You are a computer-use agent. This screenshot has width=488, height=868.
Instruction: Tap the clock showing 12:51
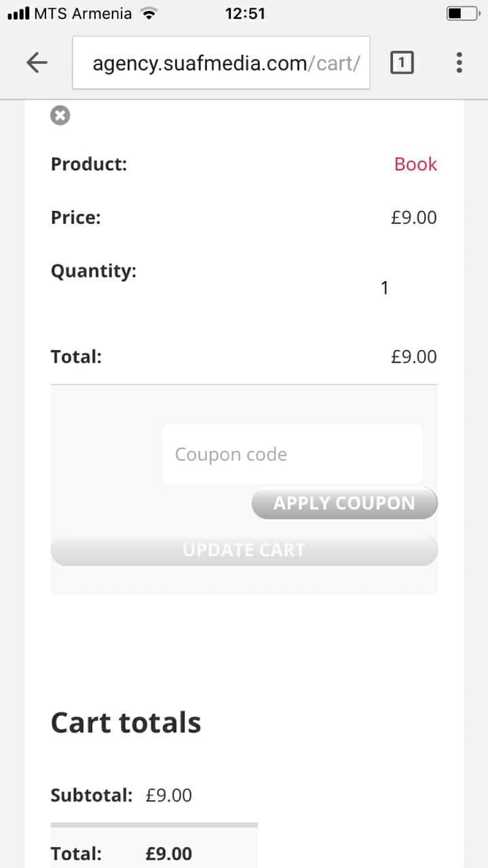(245, 12)
